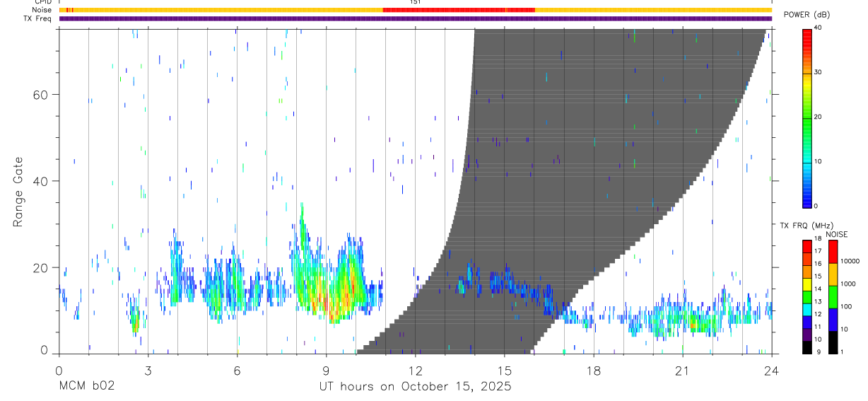Click the 9 tick on the UT hours axis

click(x=327, y=370)
